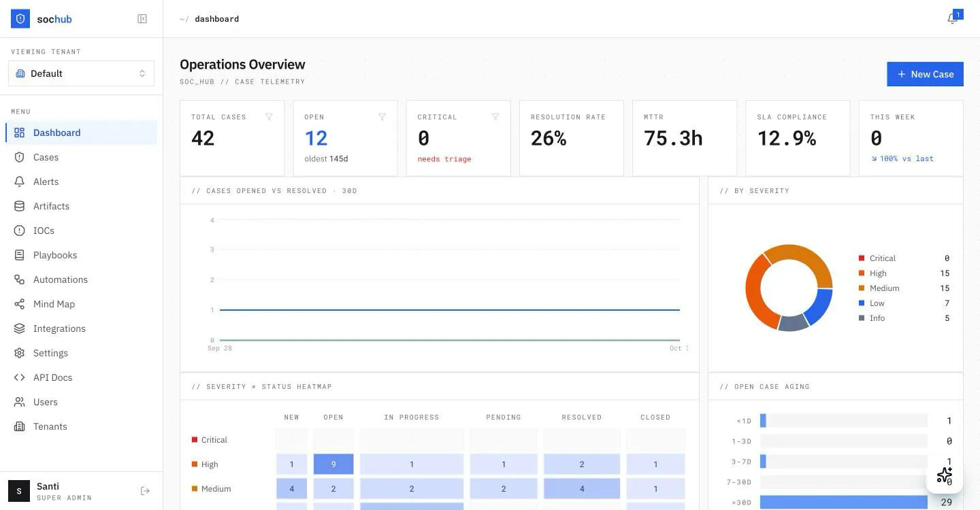
Task: Click the Alerts bell icon in sidebar
Action: [20, 182]
